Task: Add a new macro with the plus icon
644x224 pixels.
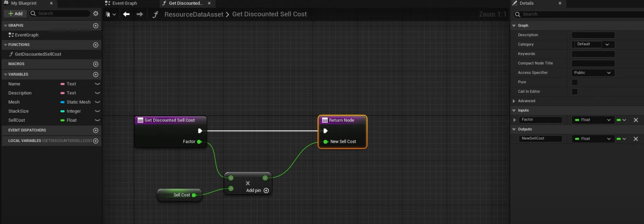Action: pyautogui.click(x=96, y=64)
